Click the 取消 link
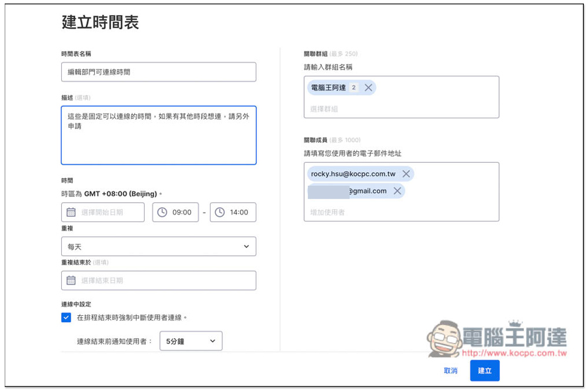This screenshot has height=391, width=588. pyautogui.click(x=450, y=371)
